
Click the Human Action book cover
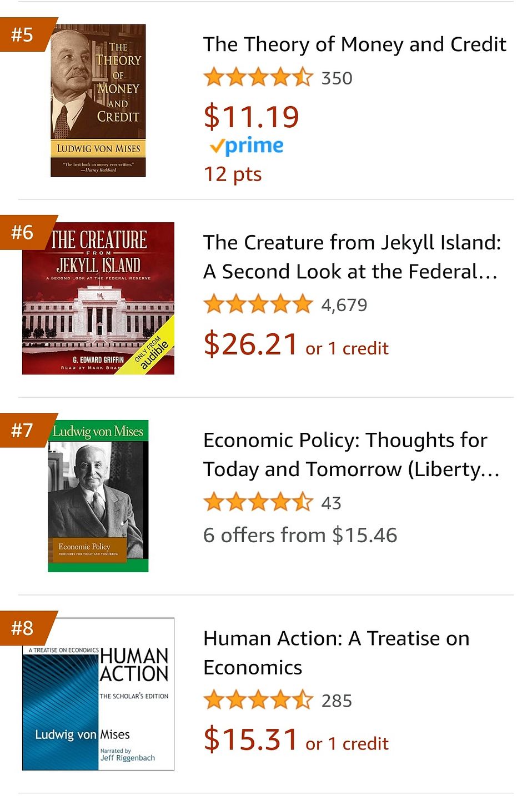coord(98,694)
